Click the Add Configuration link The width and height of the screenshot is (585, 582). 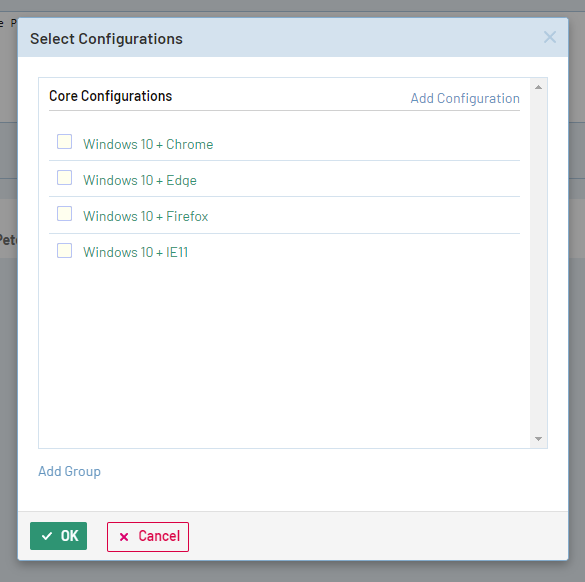[465, 98]
